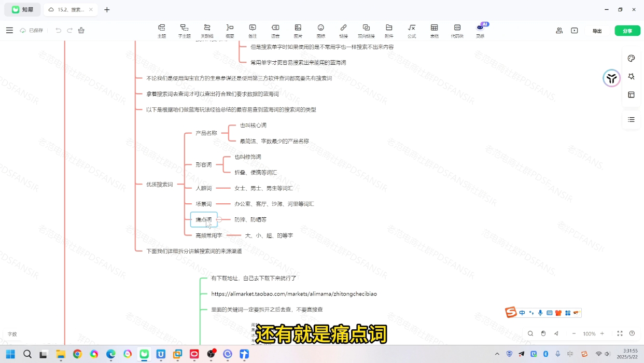
Task: Insert an image into the mind map
Action: click(298, 30)
